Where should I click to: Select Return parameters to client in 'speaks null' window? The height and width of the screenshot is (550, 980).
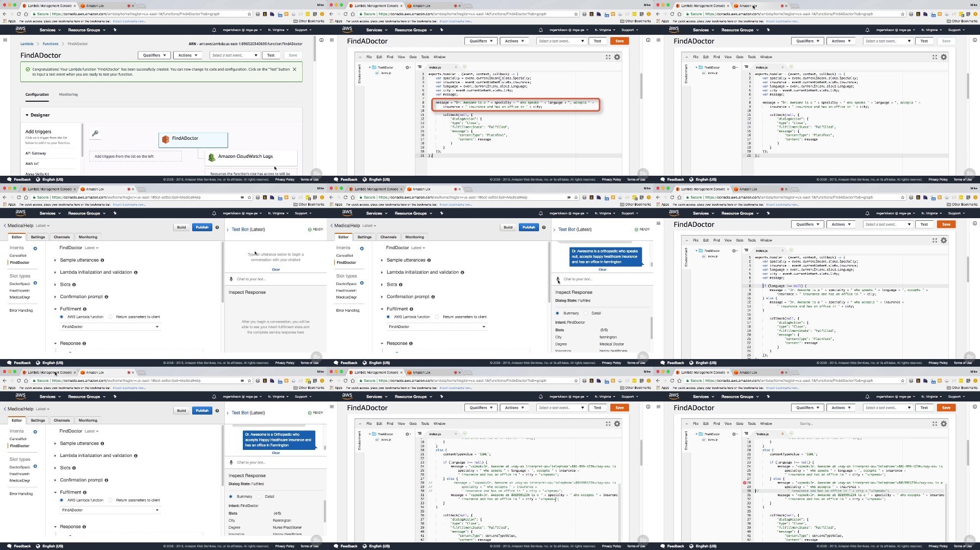coord(437,317)
